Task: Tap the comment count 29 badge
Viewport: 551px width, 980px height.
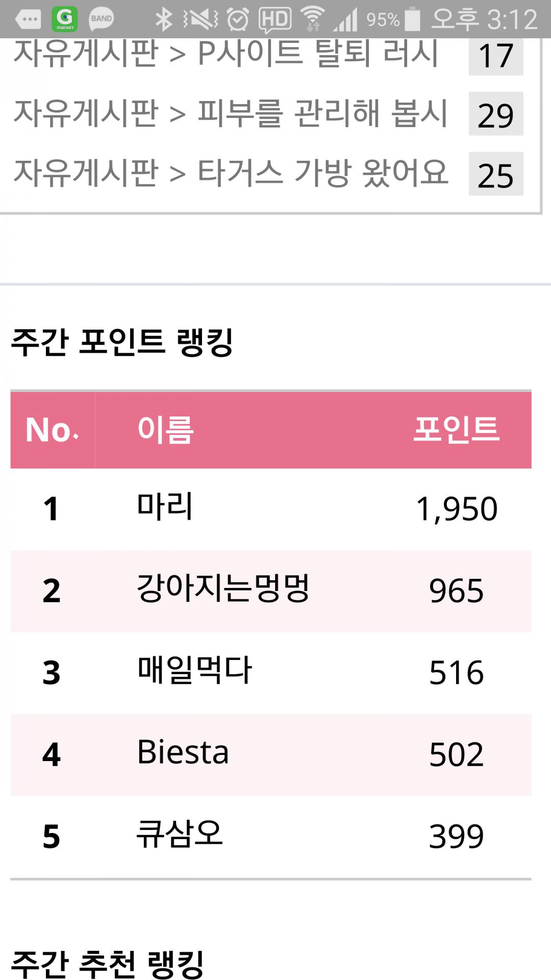Action: click(x=495, y=114)
